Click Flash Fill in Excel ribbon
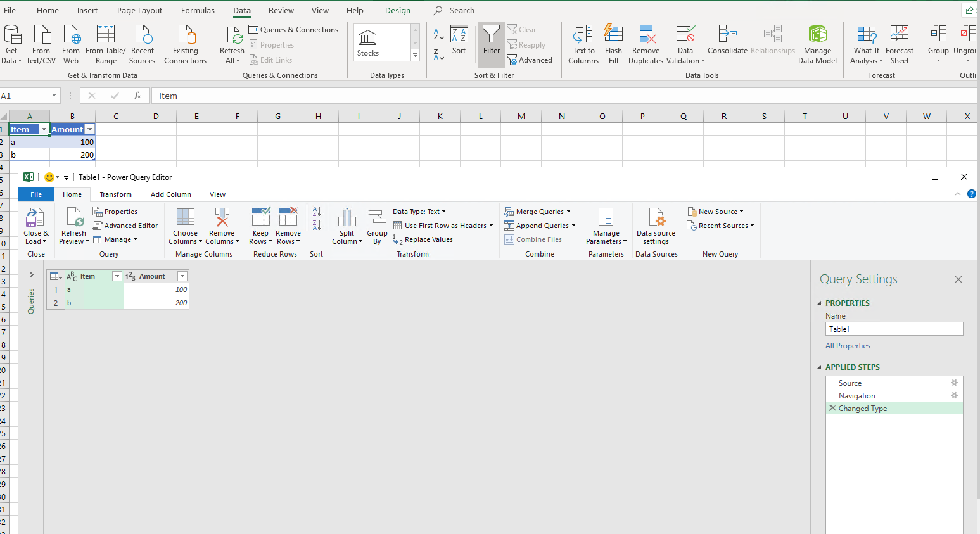This screenshot has height=534, width=980. tap(613, 44)
